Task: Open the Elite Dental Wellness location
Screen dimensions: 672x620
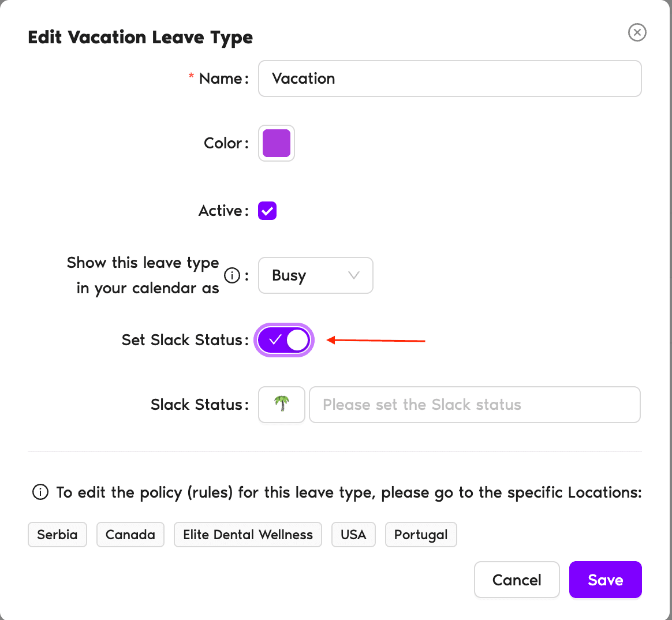Action: [248, 535]
